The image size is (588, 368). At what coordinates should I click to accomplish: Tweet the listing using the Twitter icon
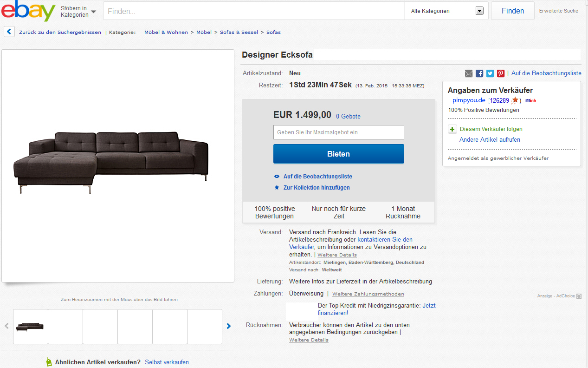click(x=490, y=73)
